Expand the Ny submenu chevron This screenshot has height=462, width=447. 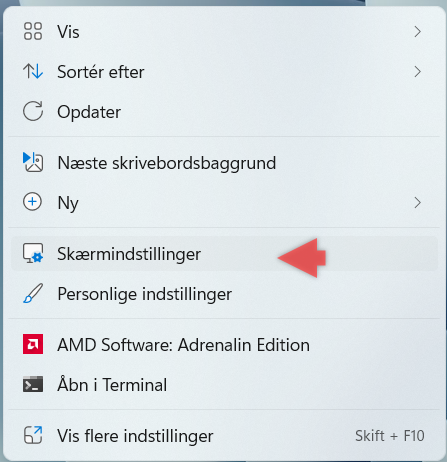coord(417,202)
